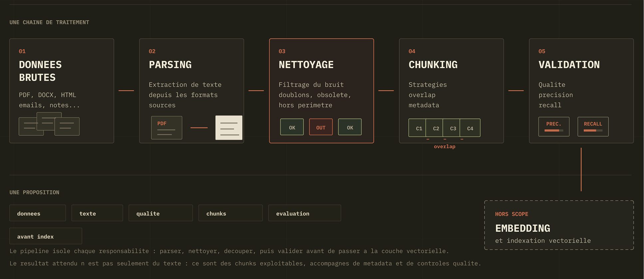
Task: Click the 'evaluation' tag chip
Action: point(305,213)
